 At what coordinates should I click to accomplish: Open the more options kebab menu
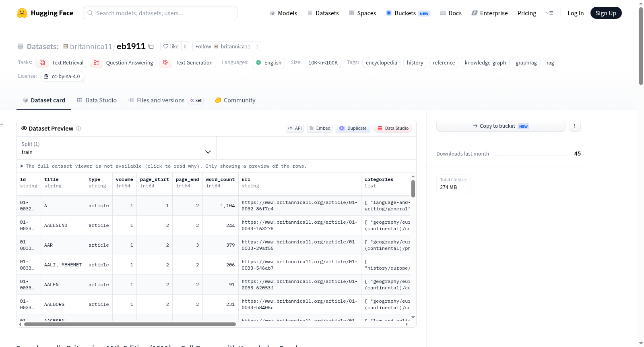[x=574, y=126]
